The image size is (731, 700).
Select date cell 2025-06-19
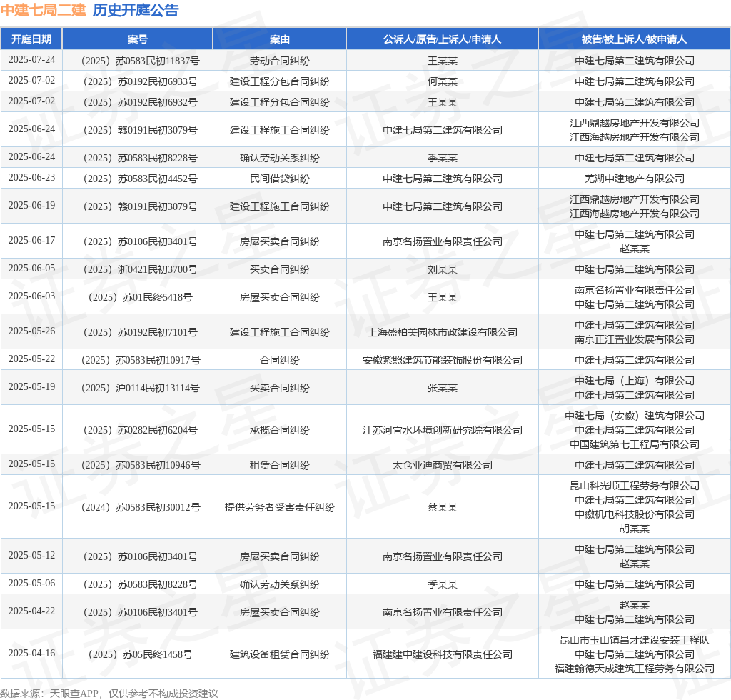pyautogui.click(x=31, y=205)
